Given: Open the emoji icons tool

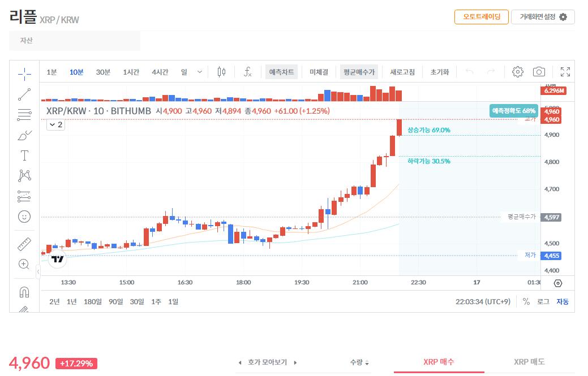Looking at the screenshot, I should point(24,217).
